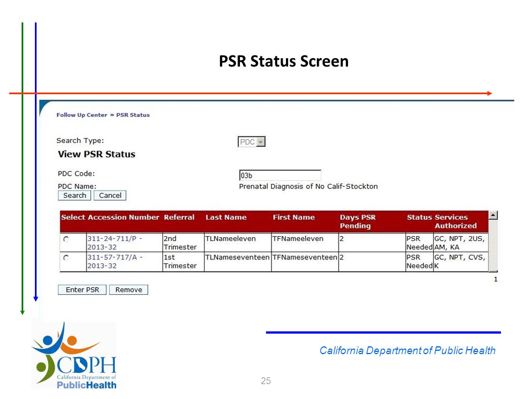Click page number 1 below the table
The height and width of the screenshot is (399, 532).
coord(495,279)
